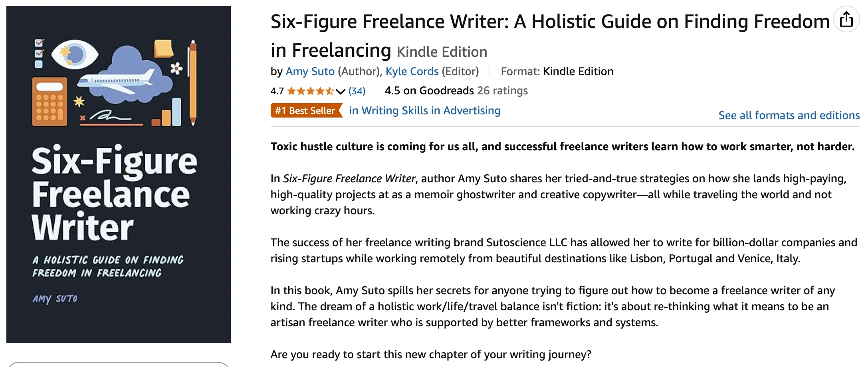Click the #1 Best Seller badge
868x367 pixels.
306,110
